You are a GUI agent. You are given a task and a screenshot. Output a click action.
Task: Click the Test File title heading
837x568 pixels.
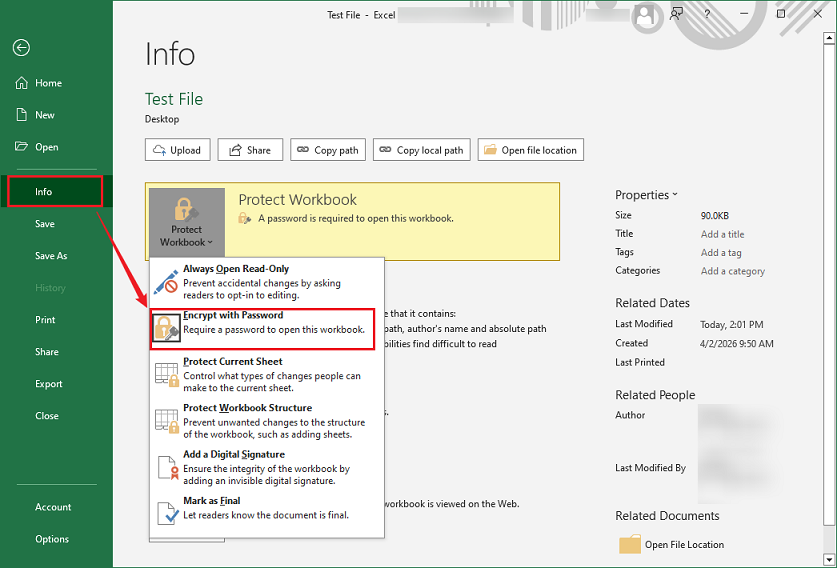[x=174, y=99]
